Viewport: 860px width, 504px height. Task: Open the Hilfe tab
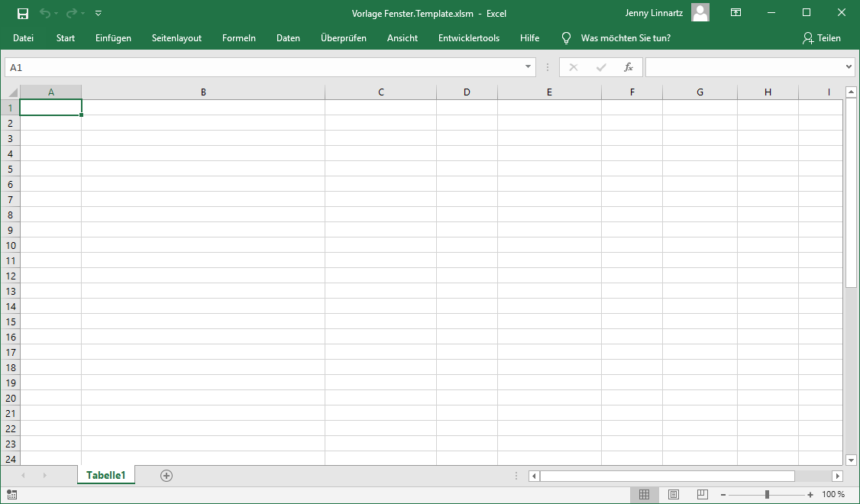530,38
